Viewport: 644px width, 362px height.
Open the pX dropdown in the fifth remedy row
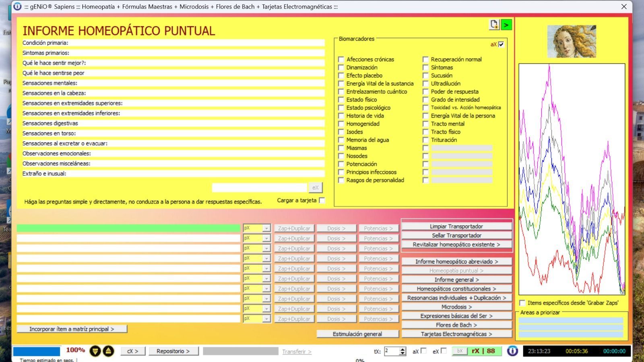point(266,268)
